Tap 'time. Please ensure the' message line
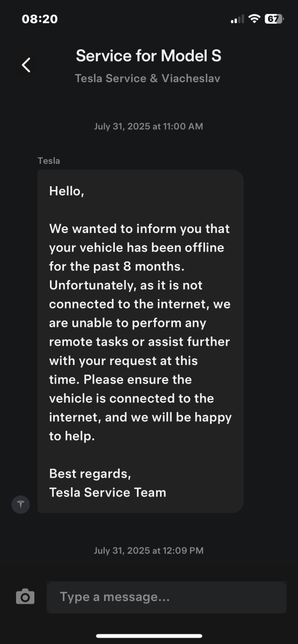The height and width of the screenshot is (644, 298). click(120, 379)
